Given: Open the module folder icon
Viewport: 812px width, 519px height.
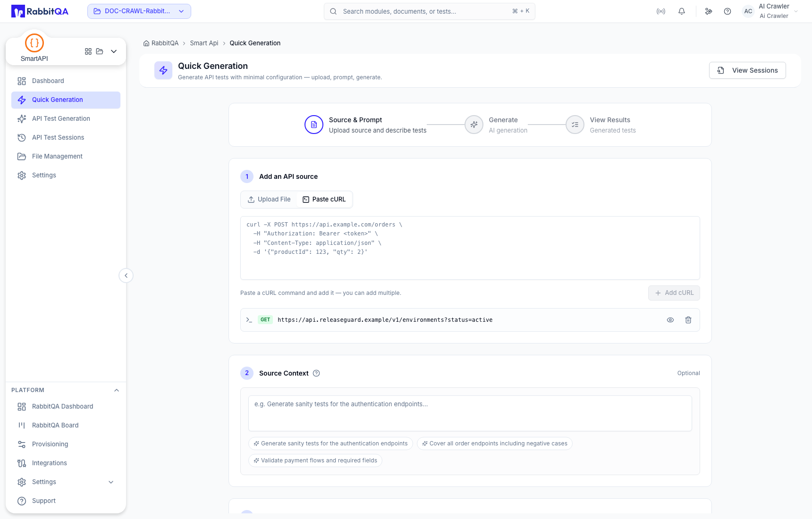Looking at the screenshot, I should pyautogui.click(x=100, y=51).
